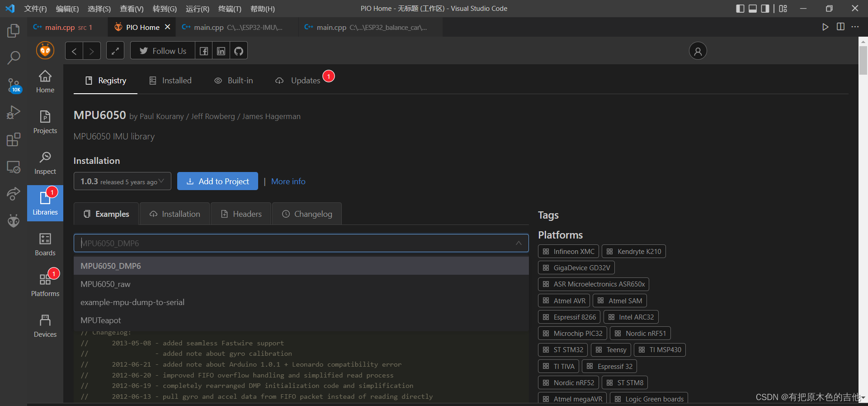This screenshot has height=406, width=868.
Task: Open the 终端(T) menu
Action: [230, 9]
